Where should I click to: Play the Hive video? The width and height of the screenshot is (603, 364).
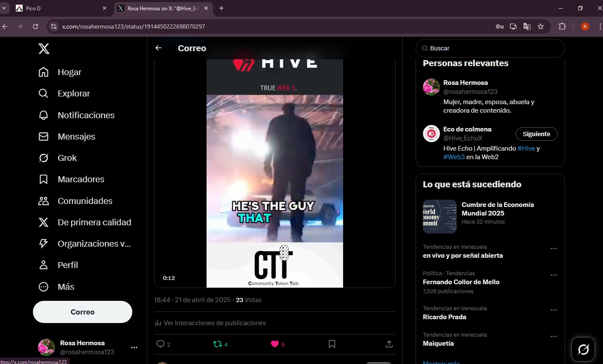point(275,173)
